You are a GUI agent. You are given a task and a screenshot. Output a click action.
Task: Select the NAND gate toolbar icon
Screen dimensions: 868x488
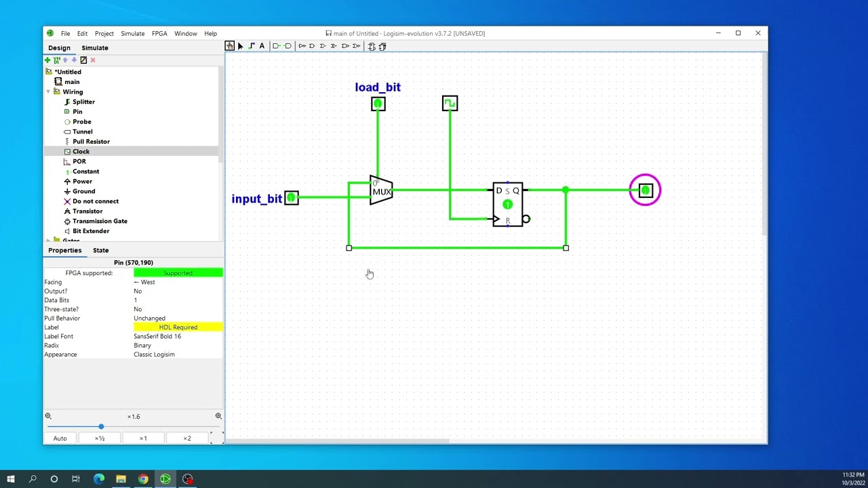[345, 46]
